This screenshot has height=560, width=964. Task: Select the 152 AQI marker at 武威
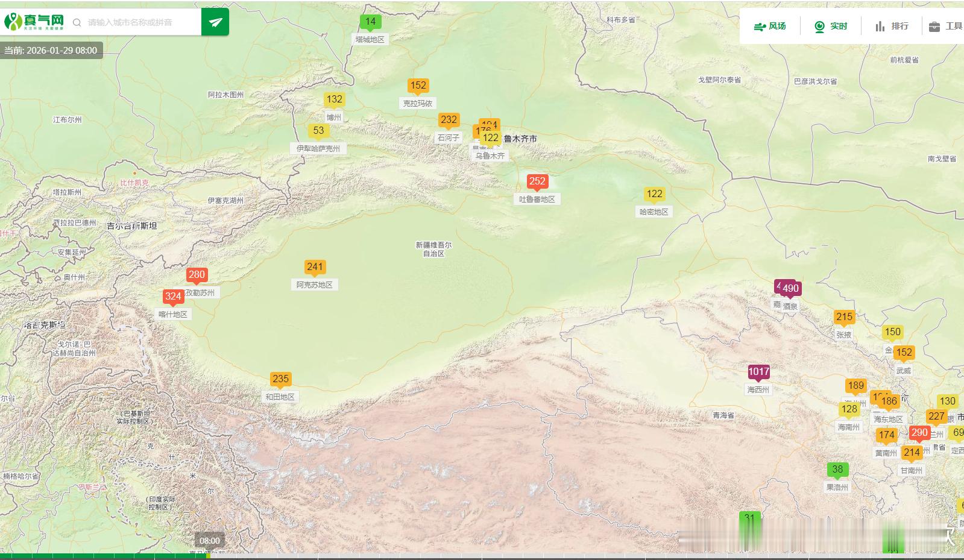pos(904,353)
